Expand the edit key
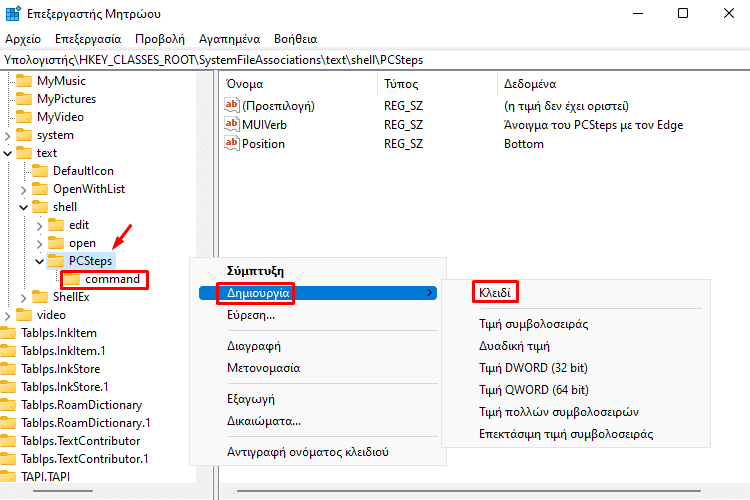 (x=39, y=226)
